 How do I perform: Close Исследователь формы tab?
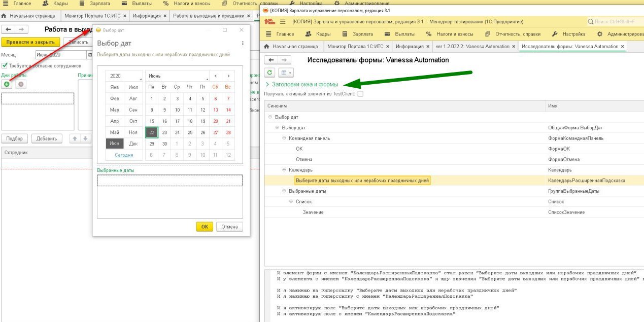pos(623,46)
